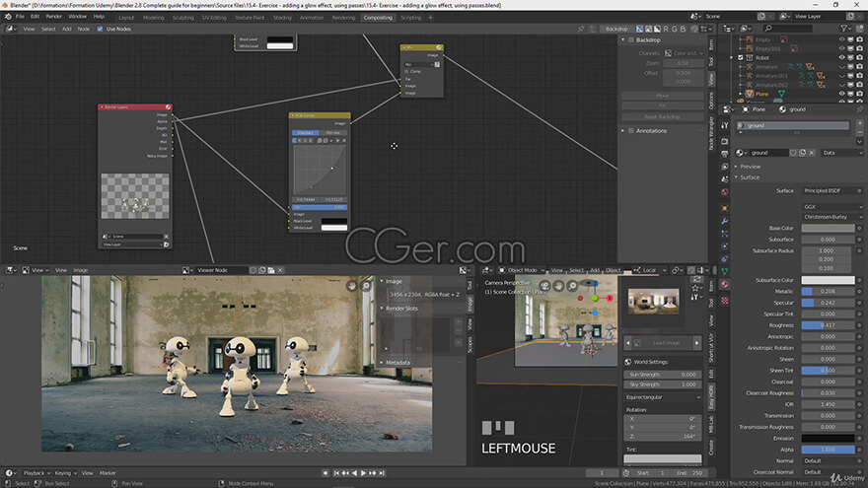Jump to the first frame in timeline
Screen dimensions: 868x488
tap(336, 473)
